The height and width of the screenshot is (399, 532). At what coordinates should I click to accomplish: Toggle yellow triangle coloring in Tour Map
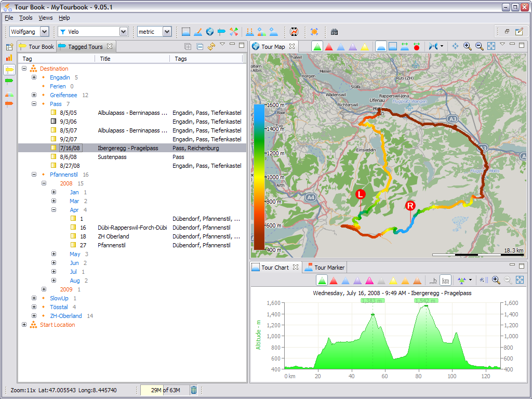pyautogui.click(x=365, y=46)
